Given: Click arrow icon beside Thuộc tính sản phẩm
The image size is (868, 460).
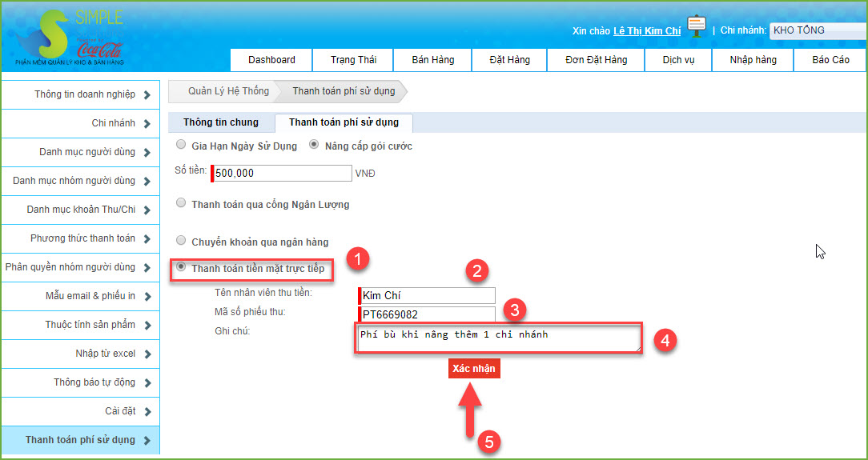Looking at the screenshot, I should pyautogui.click(x=147, y=326).
